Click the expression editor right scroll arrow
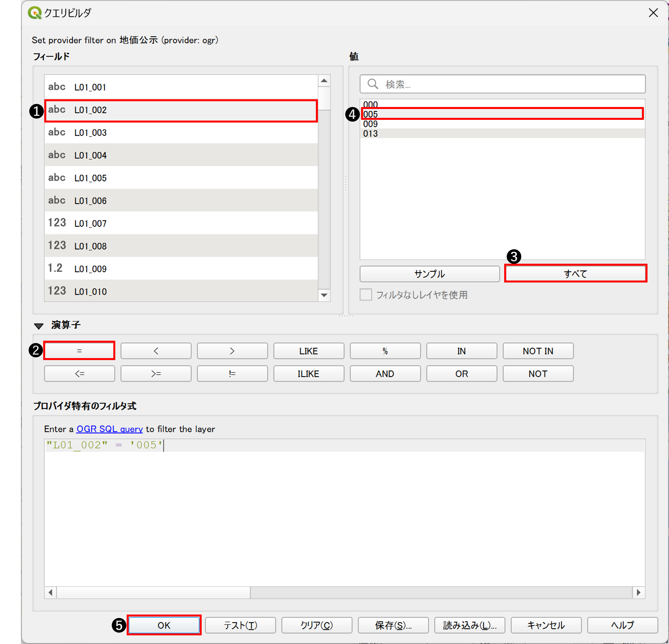Viewport: 669px width, 644px height. [x=639, y=592]
